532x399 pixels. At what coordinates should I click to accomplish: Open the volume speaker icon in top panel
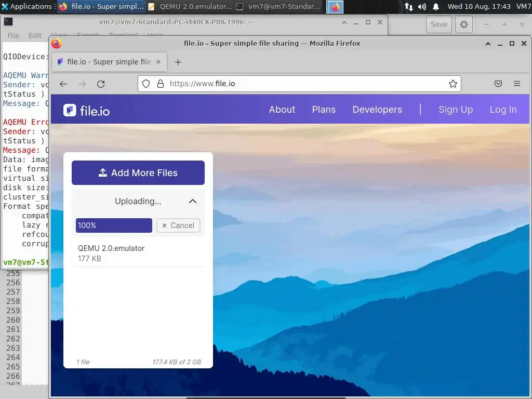(x=422, y=6)
